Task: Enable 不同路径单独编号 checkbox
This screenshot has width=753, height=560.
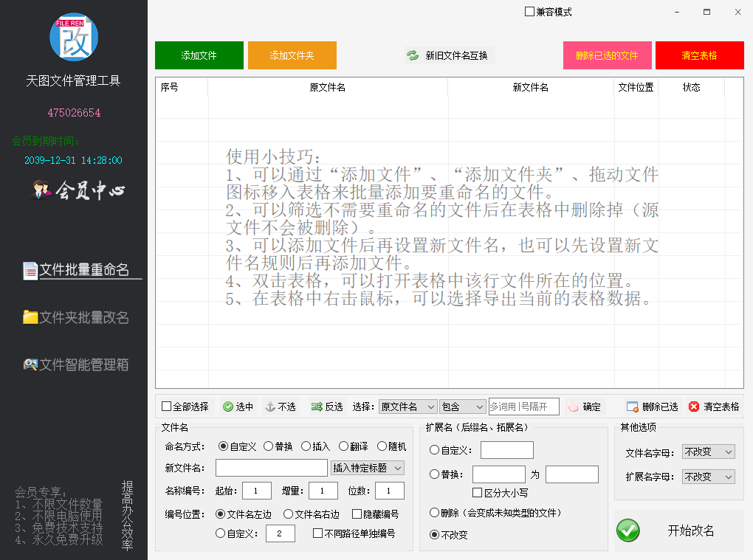Action: pos(317,533)
